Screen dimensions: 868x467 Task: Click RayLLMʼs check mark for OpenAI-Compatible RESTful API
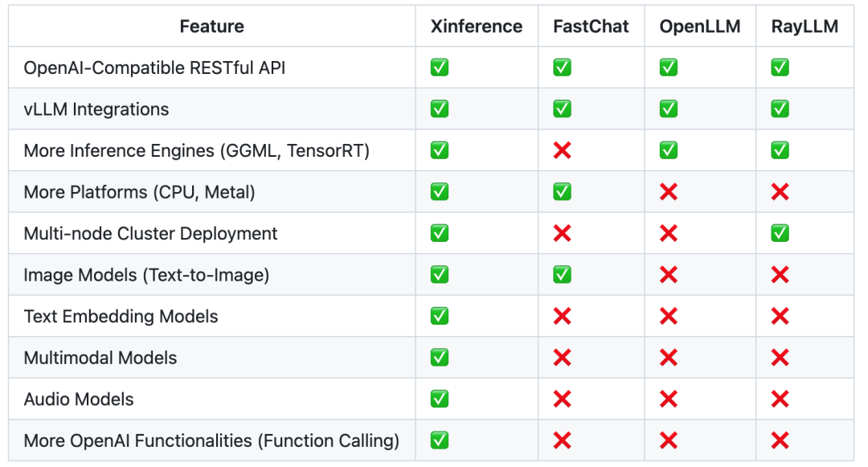780,68
